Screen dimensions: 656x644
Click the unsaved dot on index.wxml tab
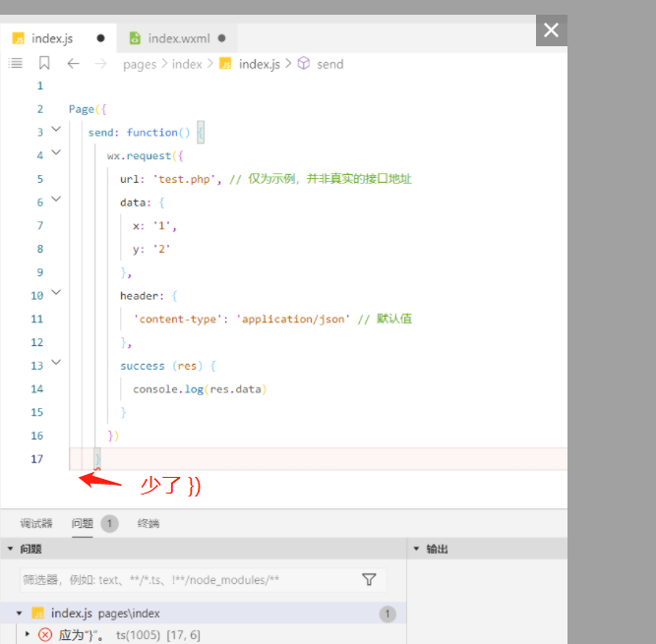[x=221, y=38]
